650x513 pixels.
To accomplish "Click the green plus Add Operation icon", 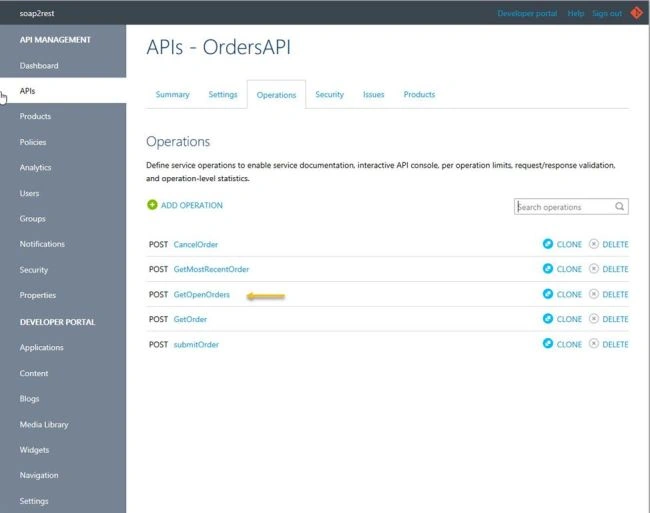I will point(152,205).
